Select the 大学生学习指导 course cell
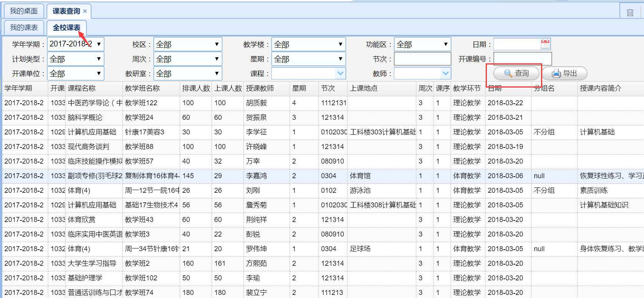 point(94,263)
